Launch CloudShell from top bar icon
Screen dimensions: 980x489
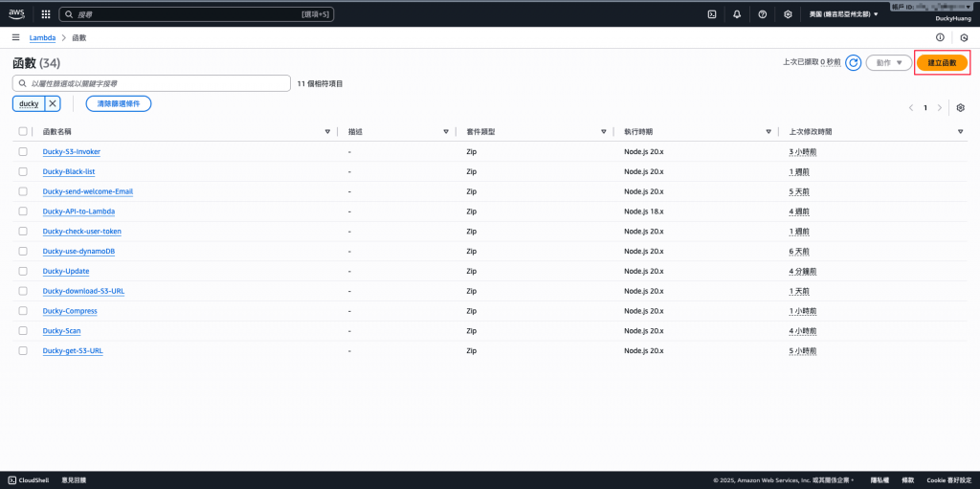711,13
